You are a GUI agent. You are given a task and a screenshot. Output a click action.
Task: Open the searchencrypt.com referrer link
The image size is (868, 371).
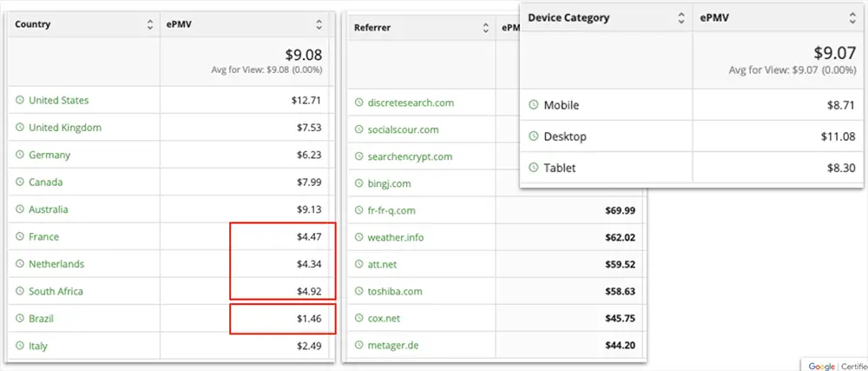click(411, 156)
